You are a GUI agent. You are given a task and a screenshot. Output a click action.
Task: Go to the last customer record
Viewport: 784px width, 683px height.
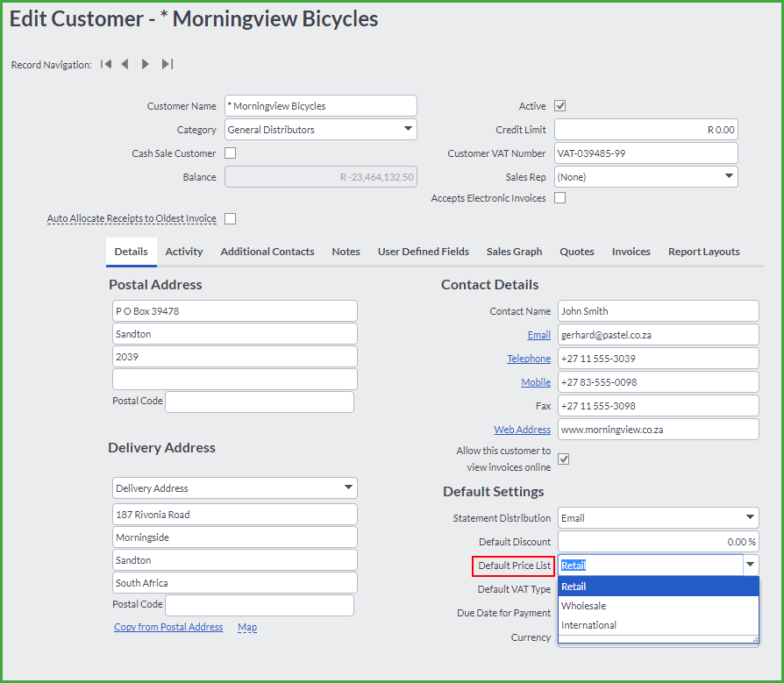(167, 64)
